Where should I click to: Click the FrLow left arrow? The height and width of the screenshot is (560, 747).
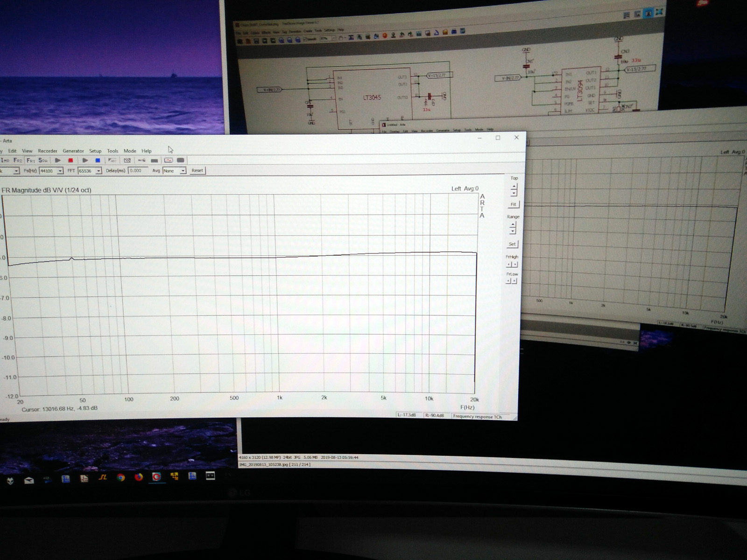click(508, 281)
